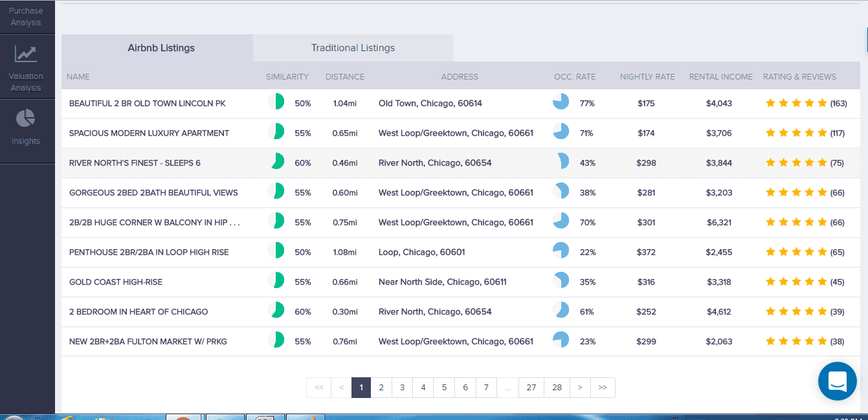The width and height of the screenshot is (868, 420).
Task: Click occupancy pie icon for Beautiful 2 BR Old Town
Action: [561, 102]
